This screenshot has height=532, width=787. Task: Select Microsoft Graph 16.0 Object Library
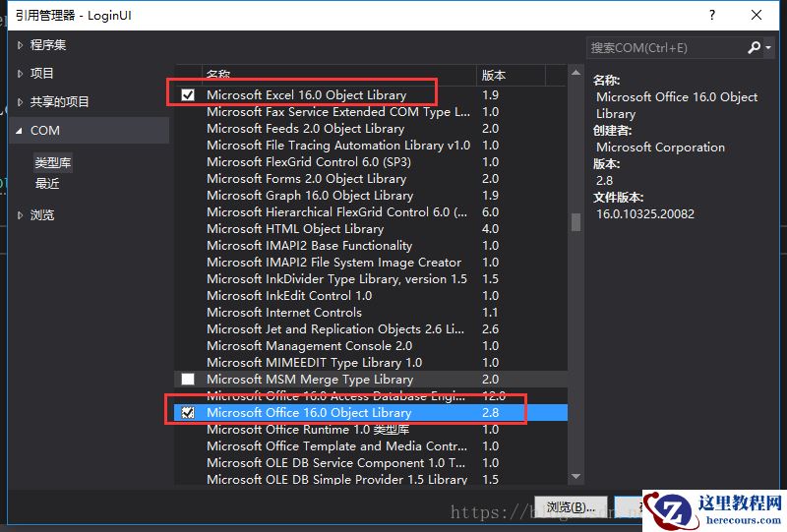tap(372, 196)
